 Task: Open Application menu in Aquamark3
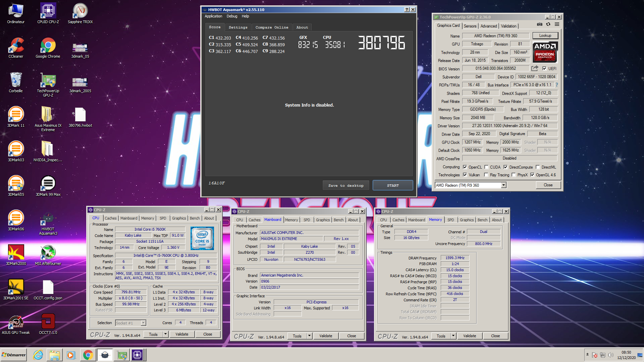click(213, 16)
